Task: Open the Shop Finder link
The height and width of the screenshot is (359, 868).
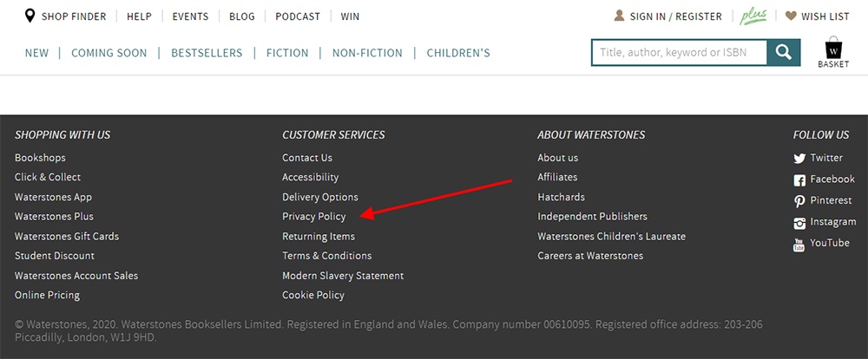Action: pos(74,16)
